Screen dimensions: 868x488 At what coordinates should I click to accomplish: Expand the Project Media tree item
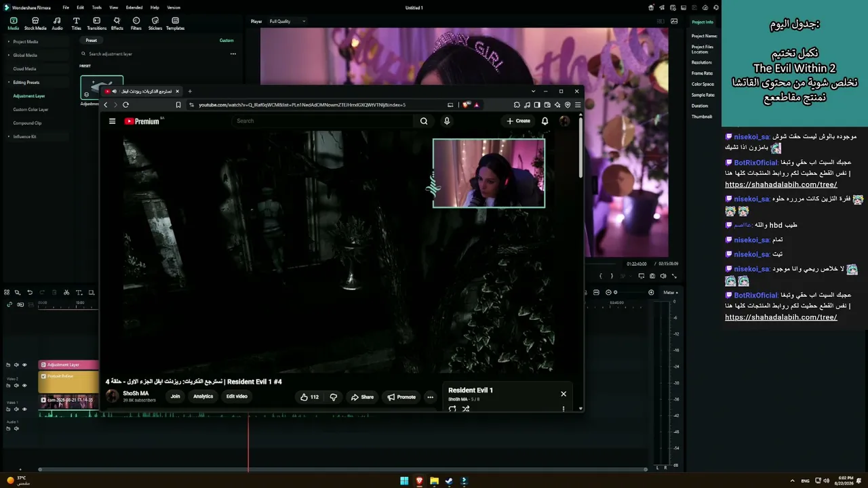point(9,41)
